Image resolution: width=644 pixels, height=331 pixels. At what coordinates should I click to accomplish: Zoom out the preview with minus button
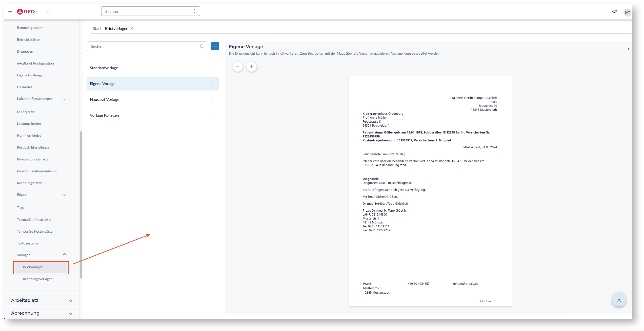[238, 67]
